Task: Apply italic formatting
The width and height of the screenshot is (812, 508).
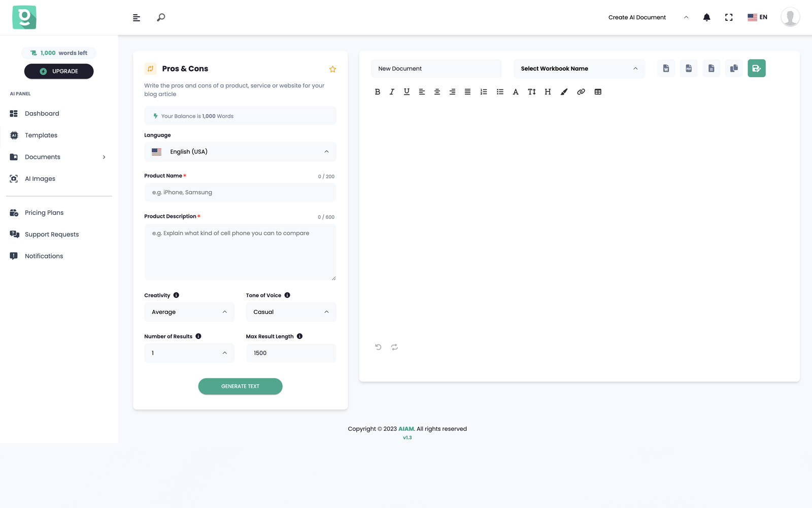Action: (x=392, y=92)
